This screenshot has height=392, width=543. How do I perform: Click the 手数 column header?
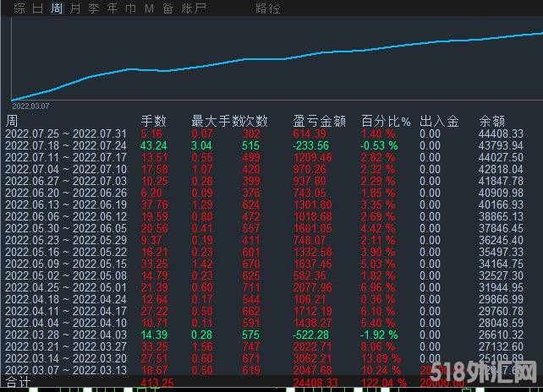pyautogui.click(x=153, y=121)
